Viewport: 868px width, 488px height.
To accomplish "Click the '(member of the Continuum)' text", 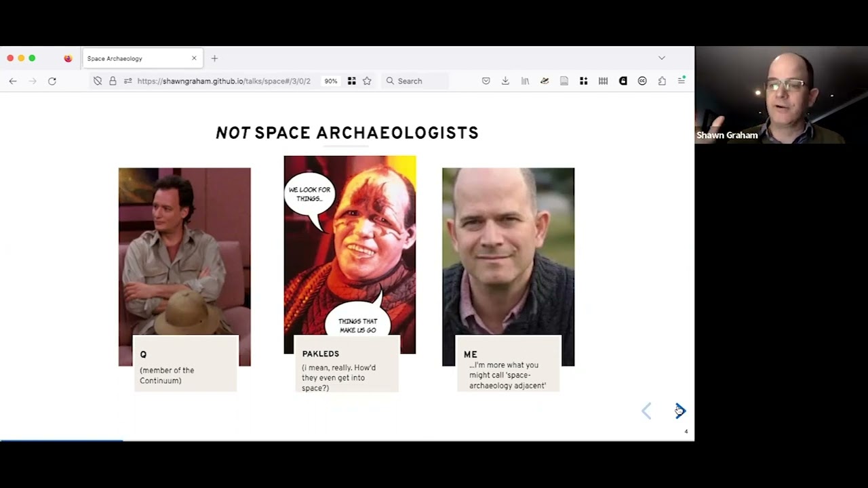I will [167, 375].
